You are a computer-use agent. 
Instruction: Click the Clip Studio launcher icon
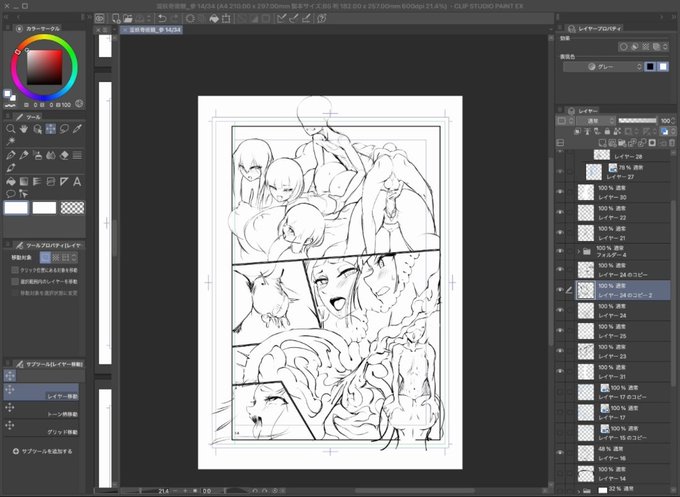point(100,19)
